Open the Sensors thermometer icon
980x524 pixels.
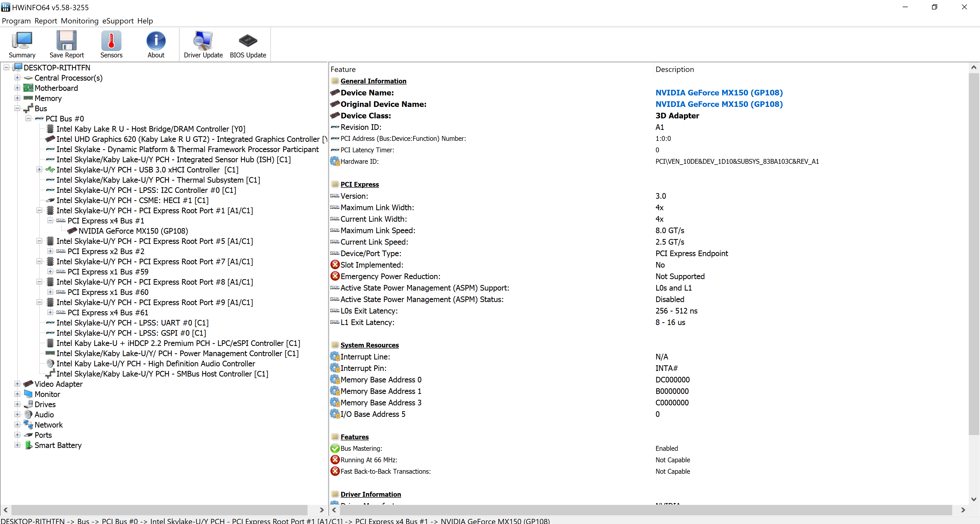point(111,45)
